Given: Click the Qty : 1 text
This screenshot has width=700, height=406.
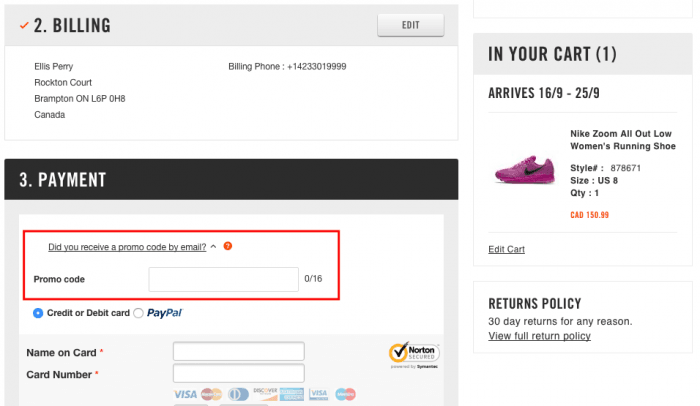Looking at the screenshot, I should point(584,193).
